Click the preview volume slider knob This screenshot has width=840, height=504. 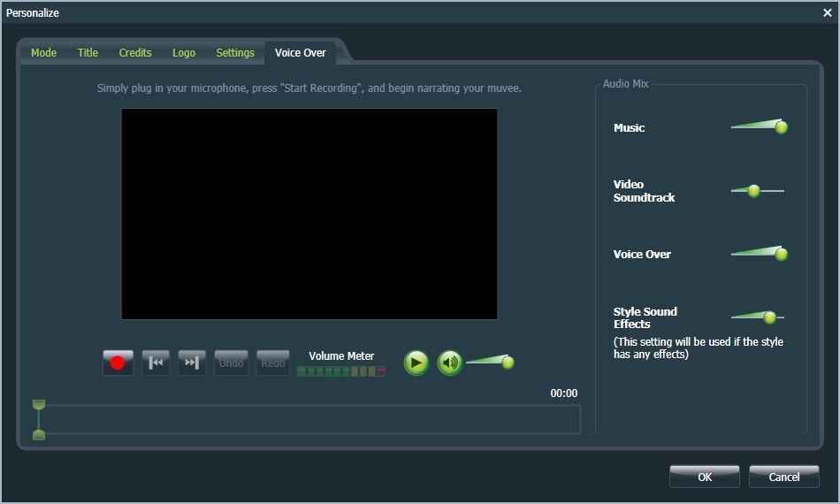[508, 363]
